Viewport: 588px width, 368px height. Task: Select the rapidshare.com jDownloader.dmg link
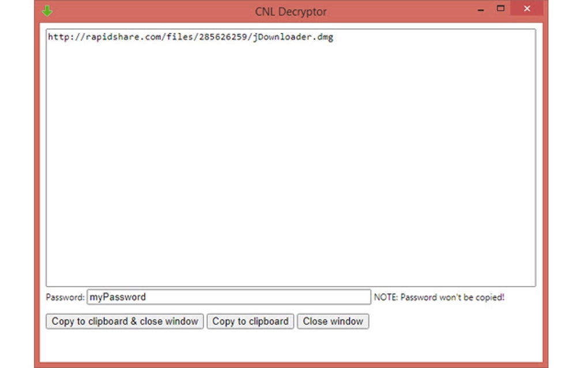(190, 37)
